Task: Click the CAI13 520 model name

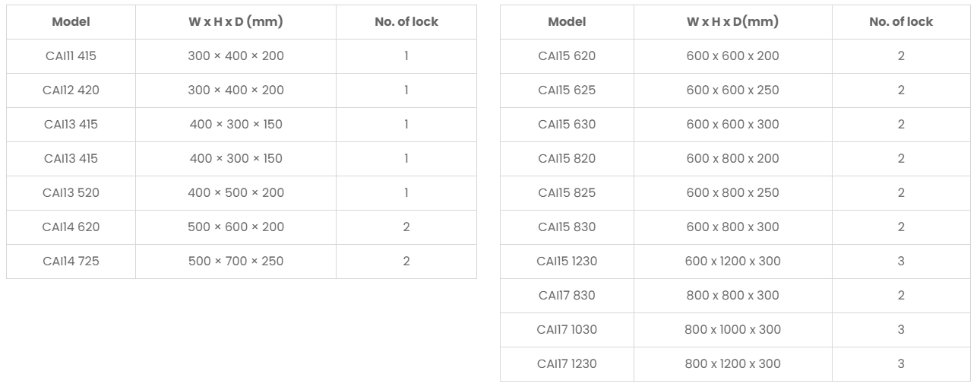Action: click(71, 193)
